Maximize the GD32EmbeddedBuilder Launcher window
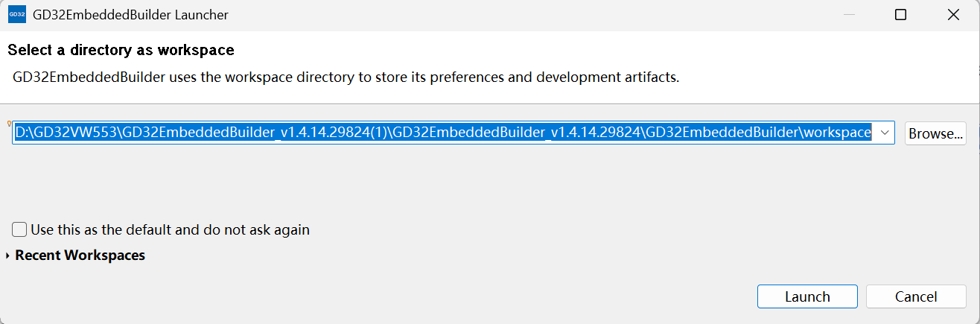This screenshot has width=980, height=324. (900, 14)
